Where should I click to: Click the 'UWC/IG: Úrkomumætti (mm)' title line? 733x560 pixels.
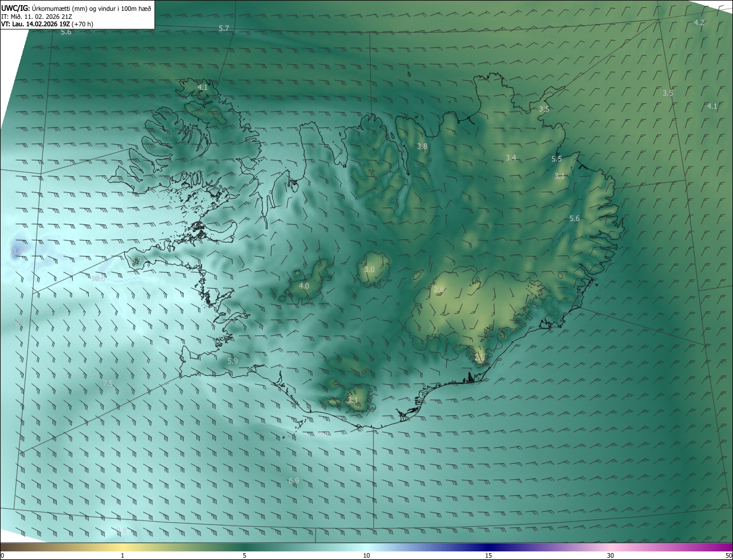pyautogui.click(x=76, y=8)
